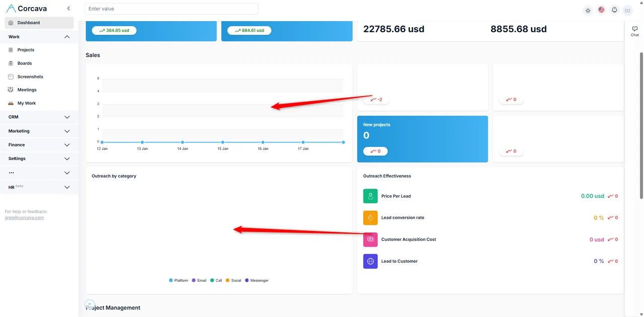
Task: Click the Meetings icon in the sidebar
Action: pos(11,90)
